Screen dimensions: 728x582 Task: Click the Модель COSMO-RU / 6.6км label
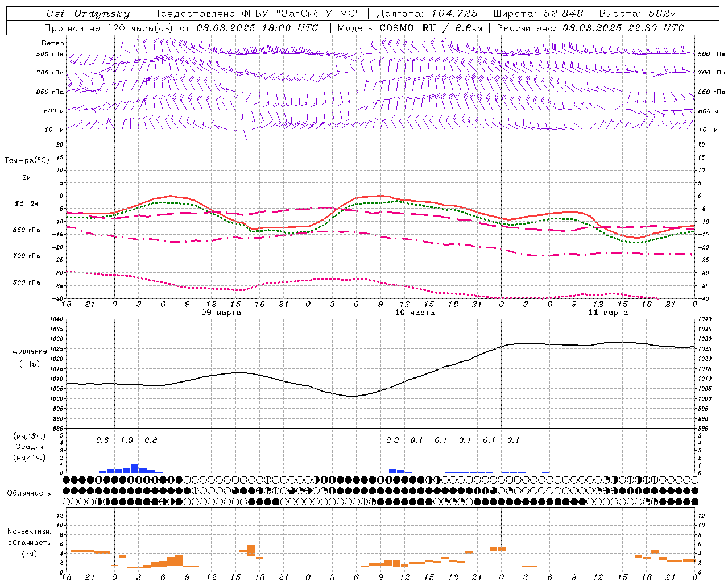click(x=410, y=28)
